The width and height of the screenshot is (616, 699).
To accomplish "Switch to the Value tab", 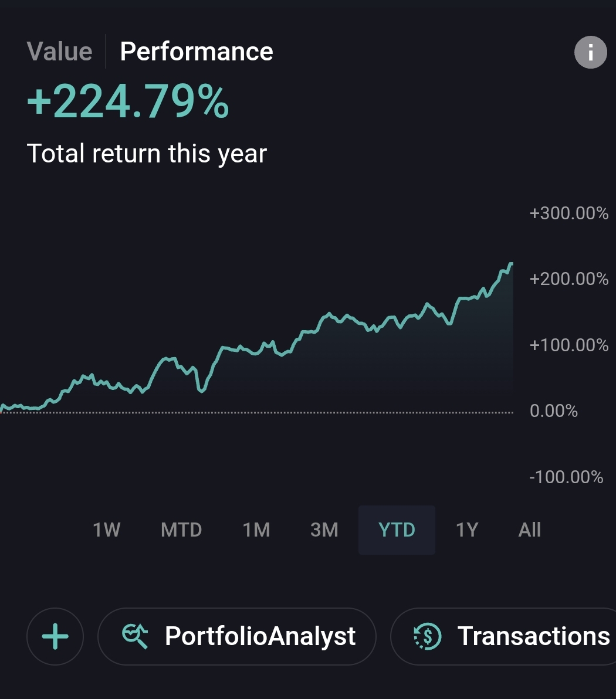I will click(59, 51).
